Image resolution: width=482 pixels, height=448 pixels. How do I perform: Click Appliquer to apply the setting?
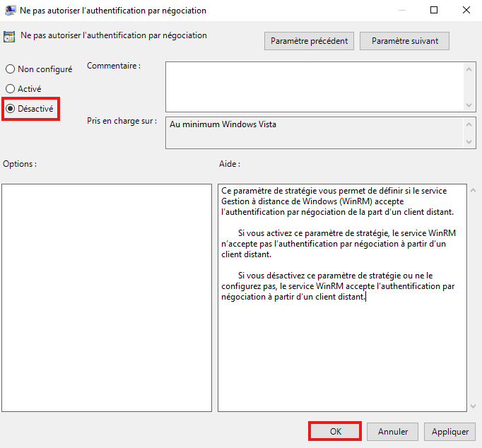450,431
